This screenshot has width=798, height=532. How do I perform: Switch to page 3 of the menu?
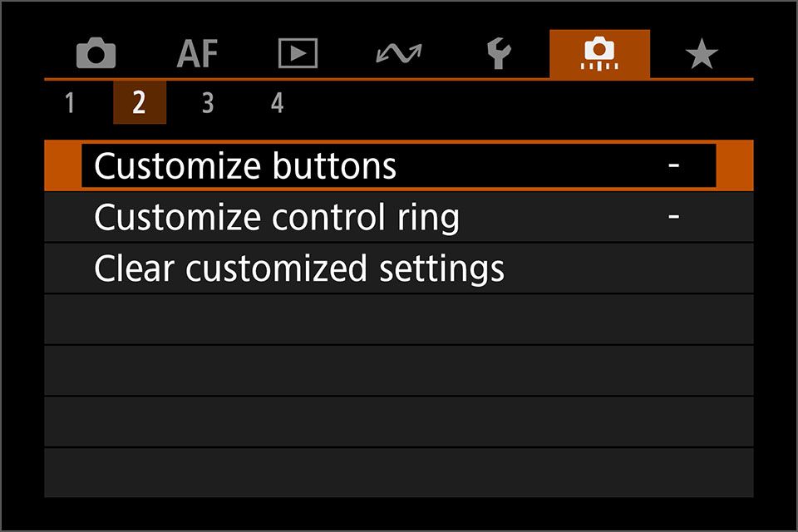[208, 103]
